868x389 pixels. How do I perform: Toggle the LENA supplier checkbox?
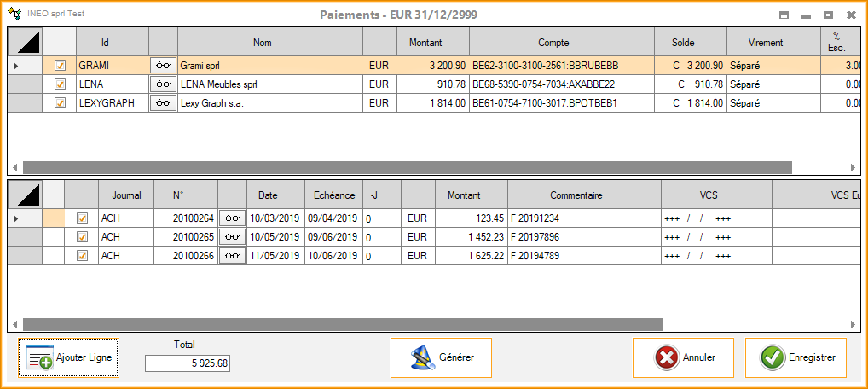click(60, 84)
